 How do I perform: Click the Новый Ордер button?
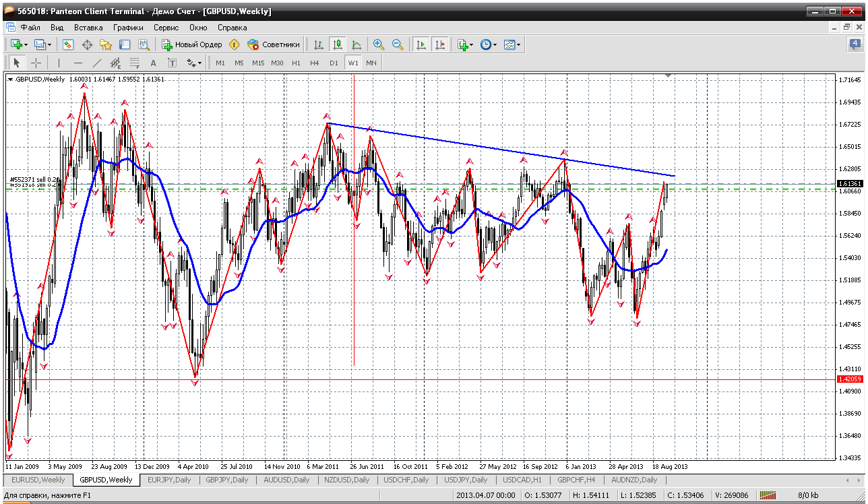(191, 44)
